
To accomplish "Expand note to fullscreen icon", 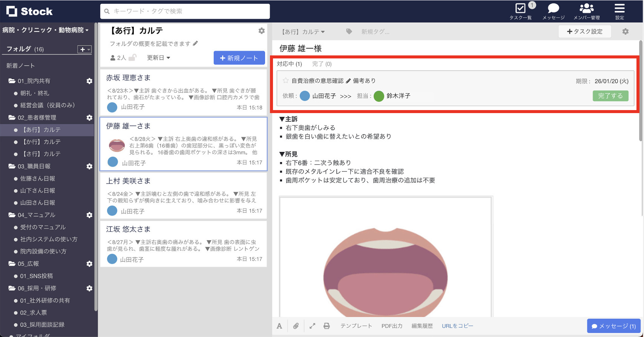I will click(312, 326).
